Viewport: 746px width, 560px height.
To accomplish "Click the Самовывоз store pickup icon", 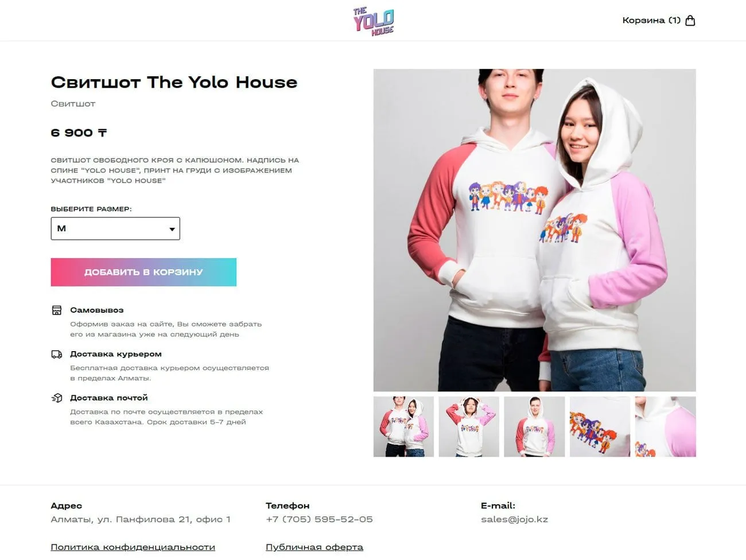I will pyautogui.click(x=57, y=310).
